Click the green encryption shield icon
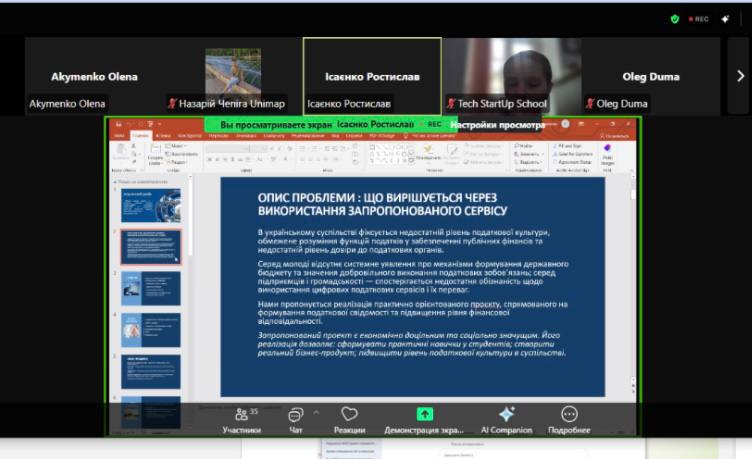This screenshot has height=459, width=752. (x=675, y=18)
